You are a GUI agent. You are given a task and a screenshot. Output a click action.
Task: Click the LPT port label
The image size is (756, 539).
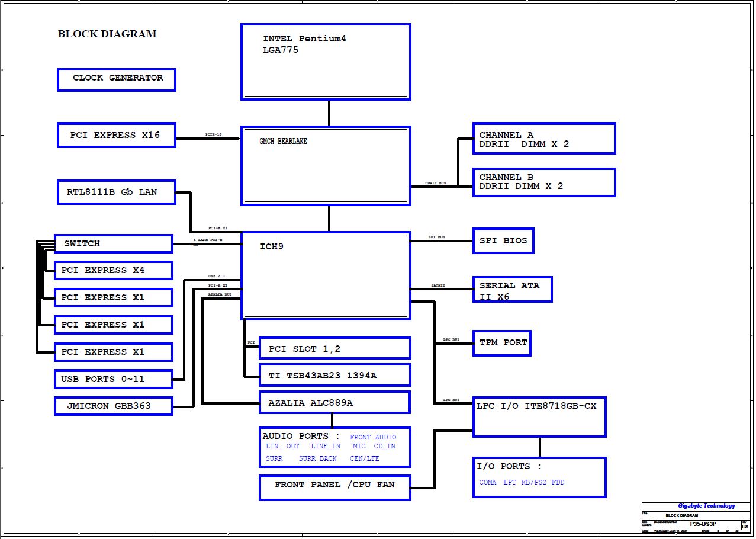(x=510, y=482)
